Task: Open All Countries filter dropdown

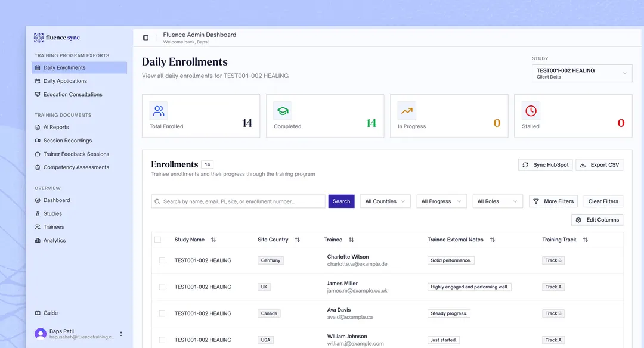Action: pyautogui.click(x=385, y=201)
